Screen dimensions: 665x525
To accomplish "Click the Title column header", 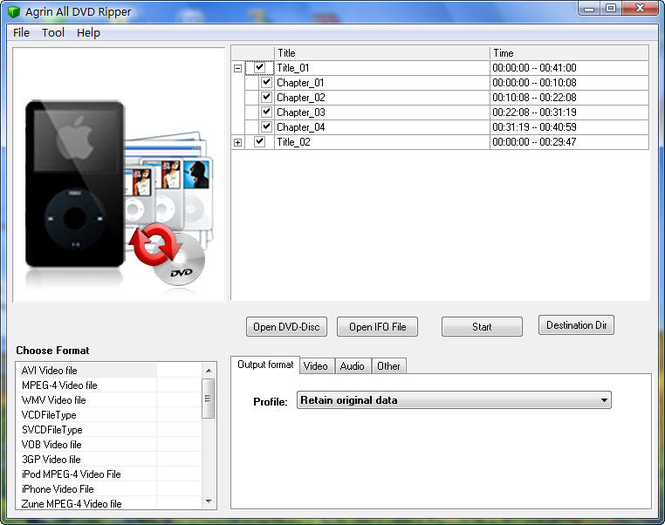I will pos(382,53).
